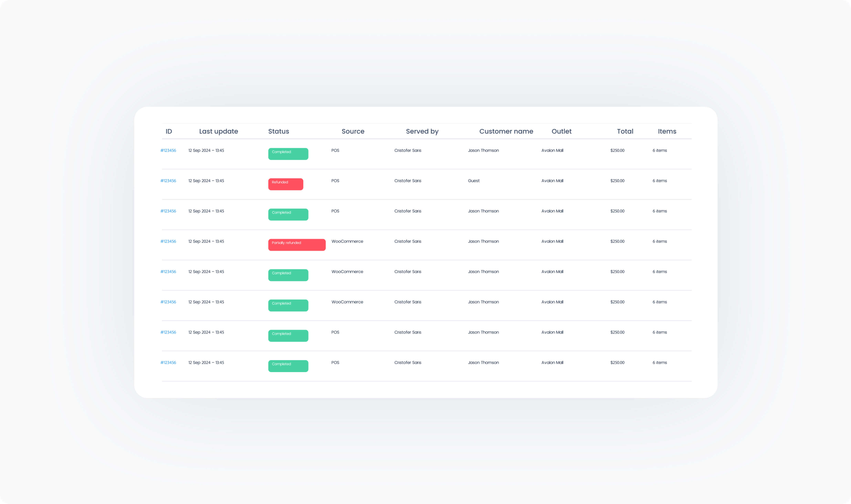Select the Guest customer name cell
This screenshot has width=851, height=504.
473,181
